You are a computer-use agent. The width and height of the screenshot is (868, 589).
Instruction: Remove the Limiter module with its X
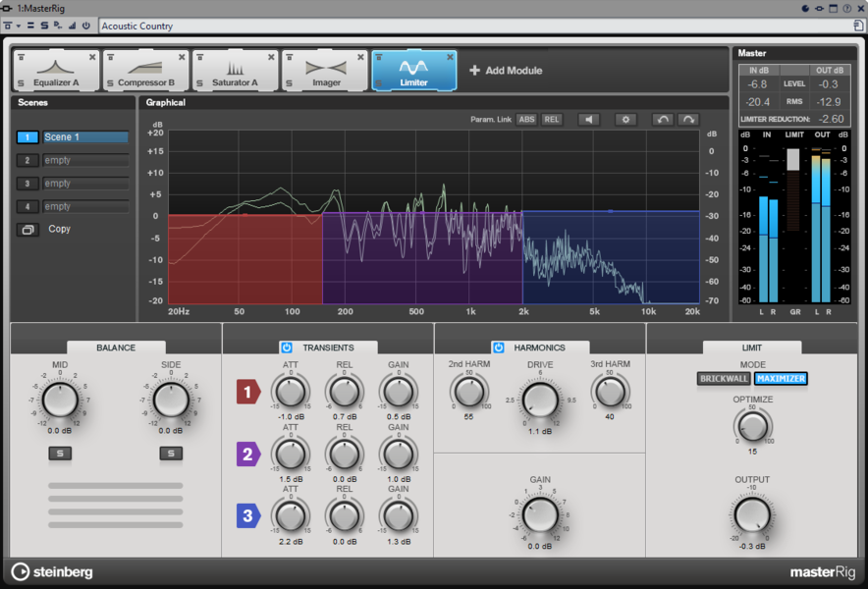click(x=450, y=57)
